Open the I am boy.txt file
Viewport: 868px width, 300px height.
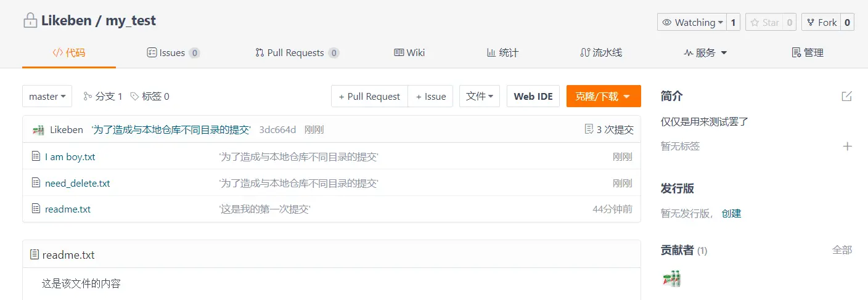pyautogui.click(x=70, y=156)
